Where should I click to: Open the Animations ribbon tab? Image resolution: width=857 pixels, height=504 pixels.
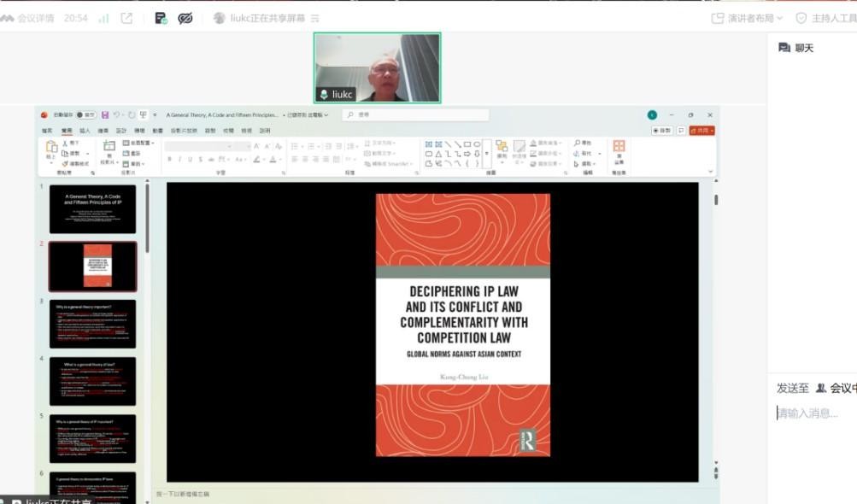coord(158,131)
